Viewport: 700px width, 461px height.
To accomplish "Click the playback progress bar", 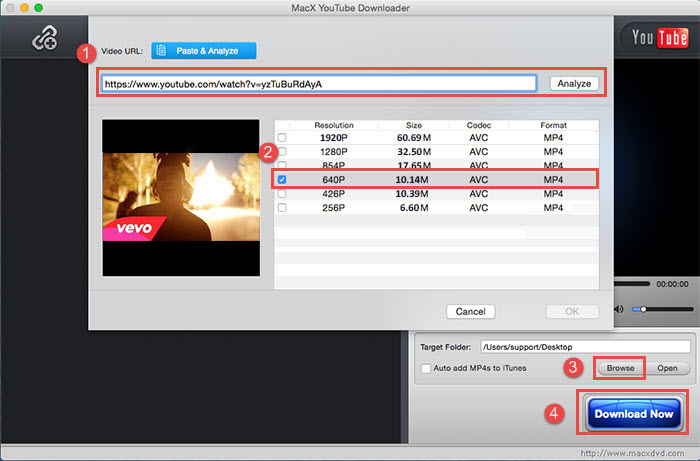I will click(632, 283).
